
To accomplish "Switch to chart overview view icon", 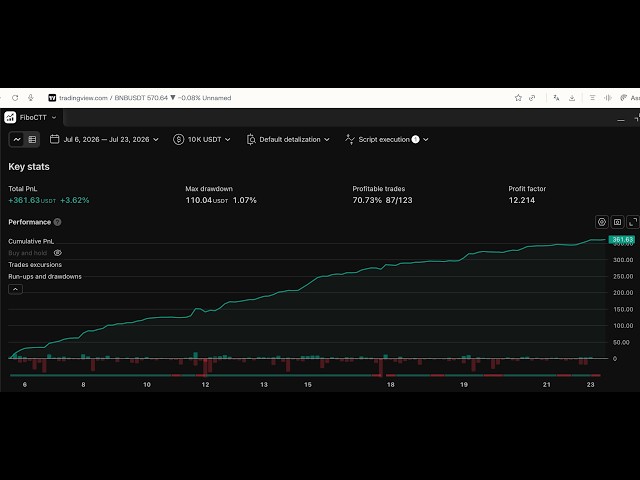I will pos(17,140).
